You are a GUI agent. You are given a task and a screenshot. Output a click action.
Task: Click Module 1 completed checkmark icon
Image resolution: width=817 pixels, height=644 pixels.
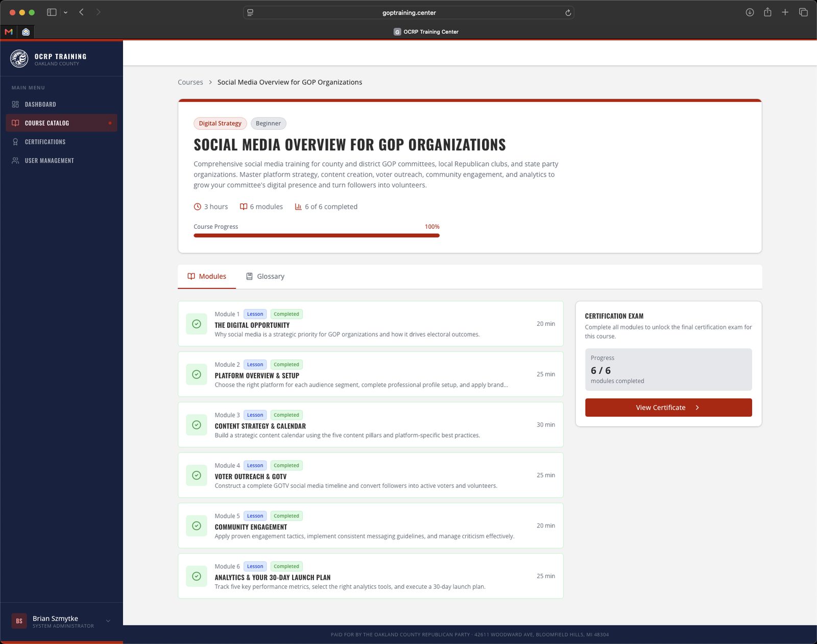point(197,324)
